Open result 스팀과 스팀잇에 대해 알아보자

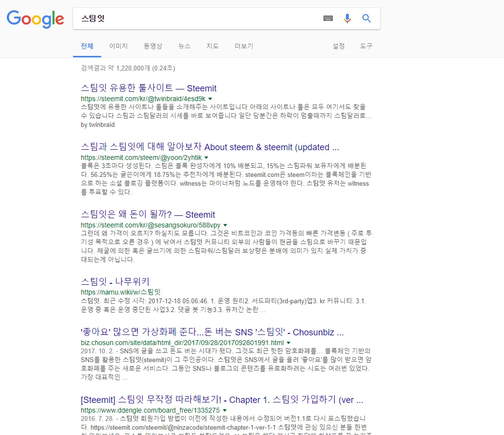coord(210,147)
